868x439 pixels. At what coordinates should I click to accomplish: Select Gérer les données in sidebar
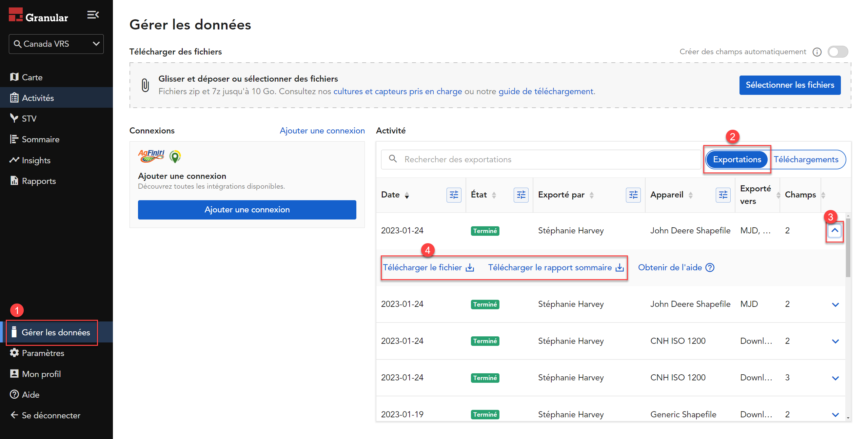[56, 332]
